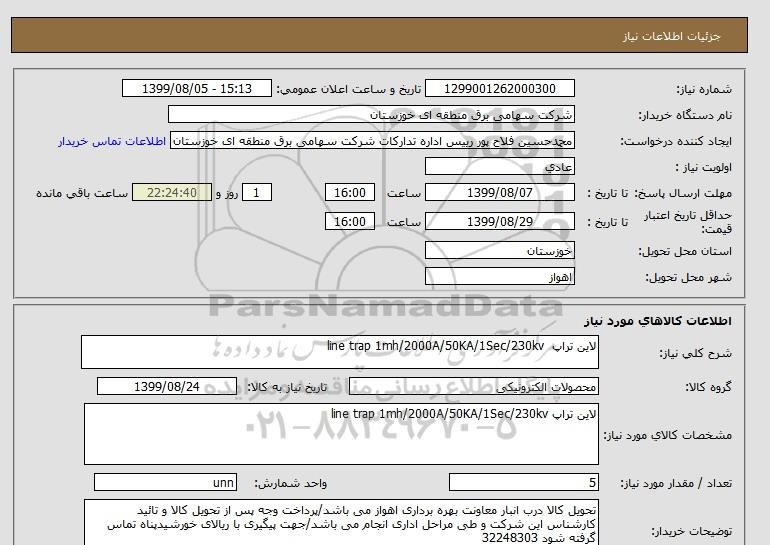Select the public announcement date and time field
This screenshot has height=545, width=770.
pyautogui.click(x=195, y=88)
